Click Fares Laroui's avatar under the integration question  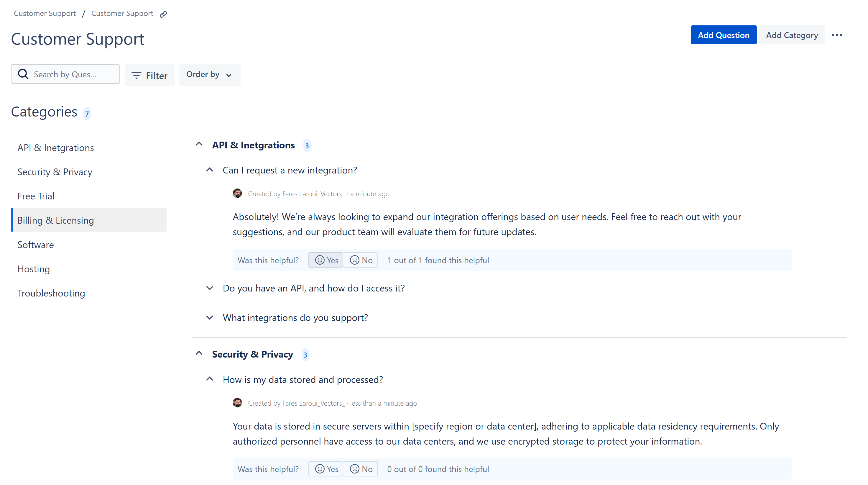tap(238, 193)
